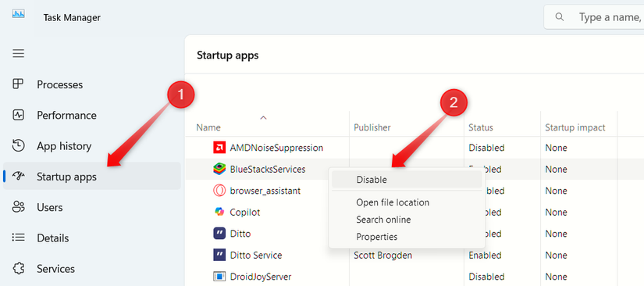Viewport: 644px width, 286px height.
Task: Click AMDNoiseSuppression's None impact cell
Action: point(556,148)
